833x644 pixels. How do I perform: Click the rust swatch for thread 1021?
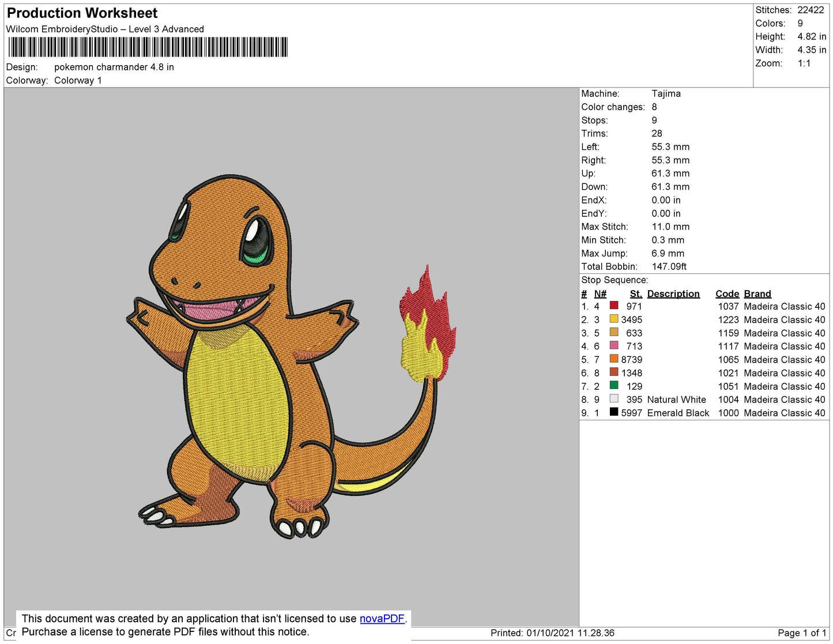614,372
